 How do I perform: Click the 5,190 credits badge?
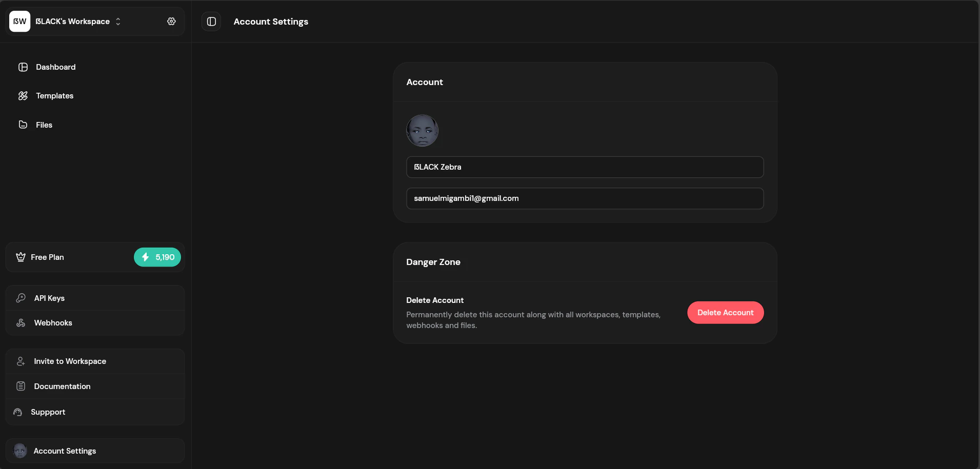157,257
